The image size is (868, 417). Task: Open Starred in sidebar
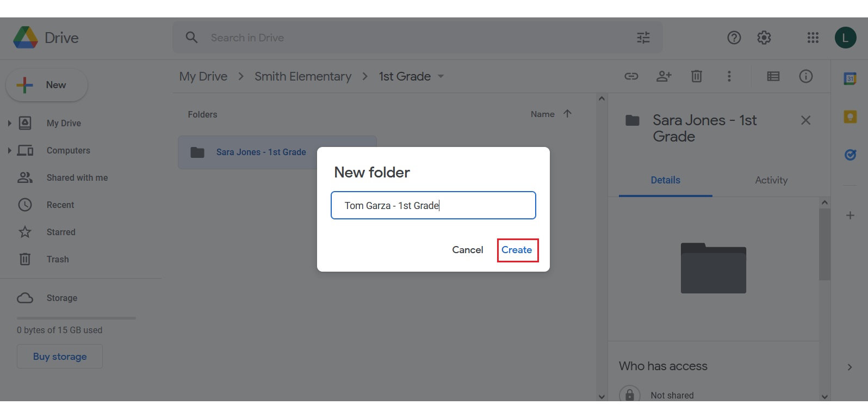[61, 232]
